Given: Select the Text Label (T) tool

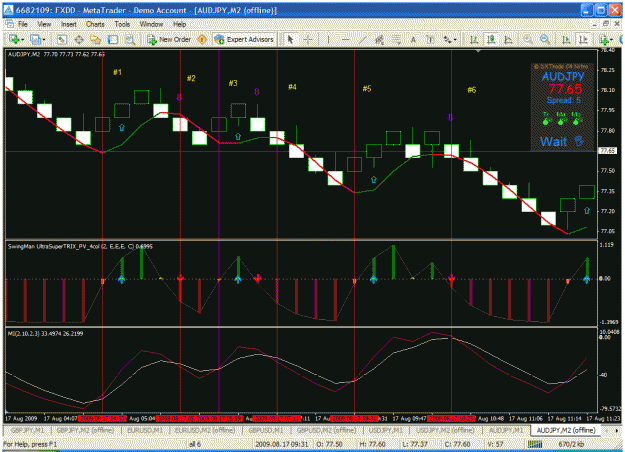Looking at the screenshot, I should [x=430, y=39].
